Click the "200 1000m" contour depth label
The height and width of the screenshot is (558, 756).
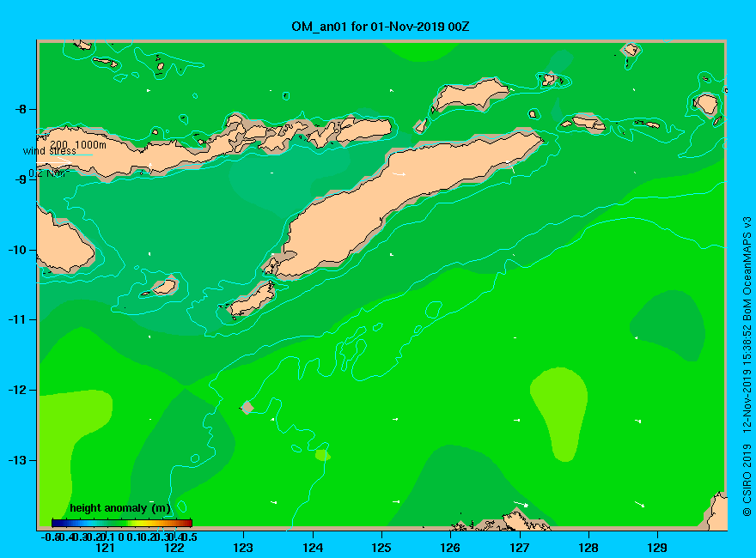pos(78,144)
